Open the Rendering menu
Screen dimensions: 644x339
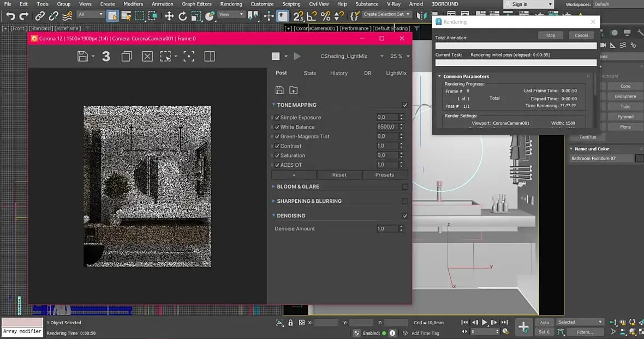pos(231,4)
